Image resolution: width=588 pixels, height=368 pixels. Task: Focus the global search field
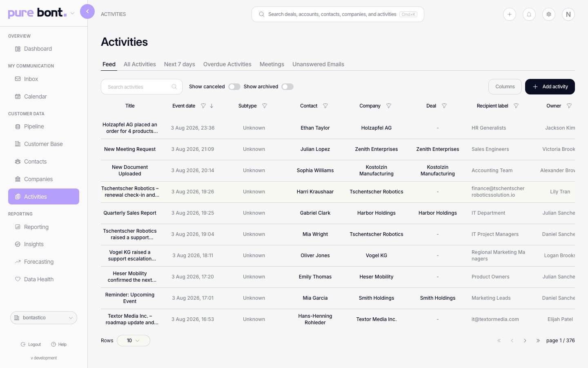click(x=338, y=14)
